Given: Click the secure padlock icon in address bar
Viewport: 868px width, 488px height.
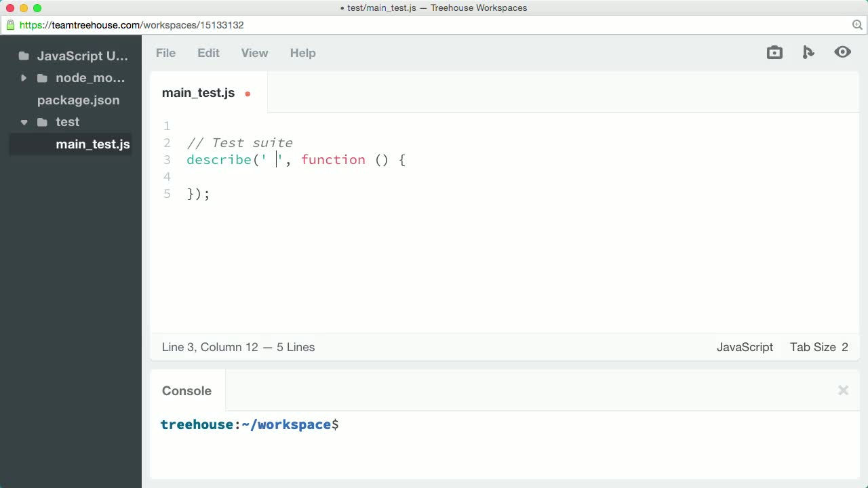Looking at the screenshot, I should pos(10,24).
